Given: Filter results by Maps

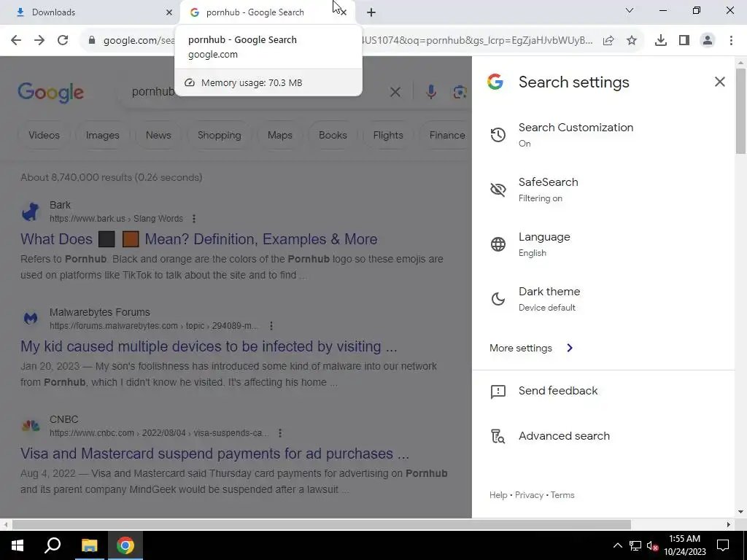Looking at the screenshot, I should pos(279,135).
